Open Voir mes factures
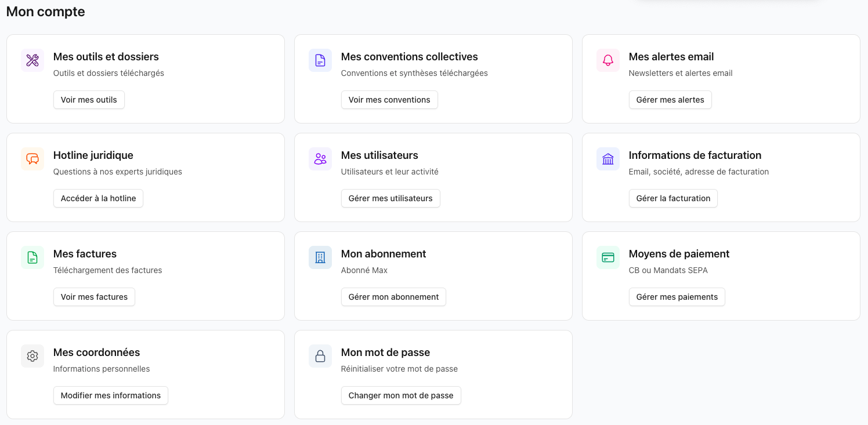 coord(94,297)
